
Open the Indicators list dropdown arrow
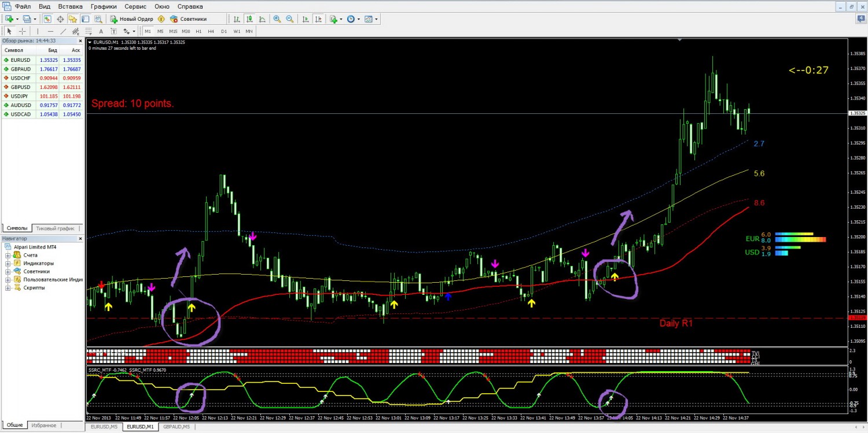(341, 19)
